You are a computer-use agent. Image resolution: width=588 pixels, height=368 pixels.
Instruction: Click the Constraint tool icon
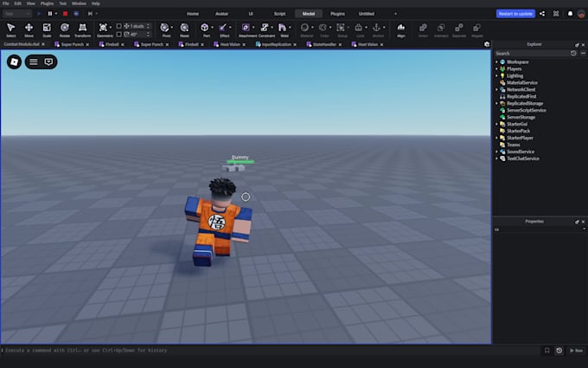click(x=265, y=28)
